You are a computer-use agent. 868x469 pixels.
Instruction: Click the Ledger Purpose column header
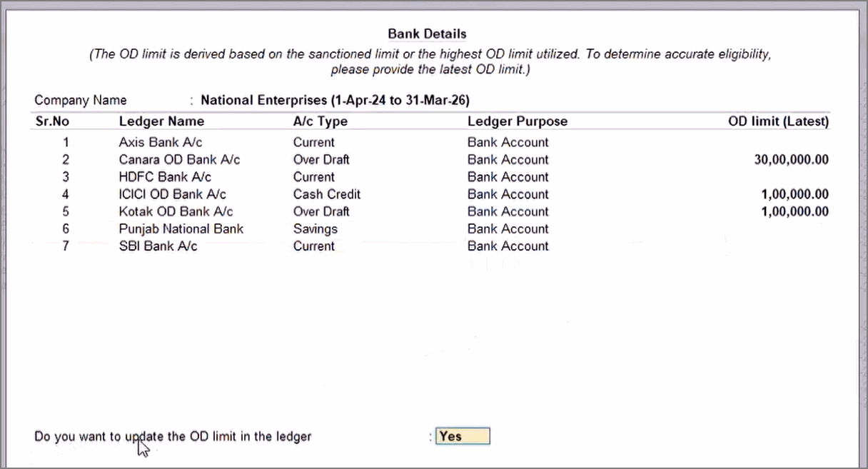point(517,121)
